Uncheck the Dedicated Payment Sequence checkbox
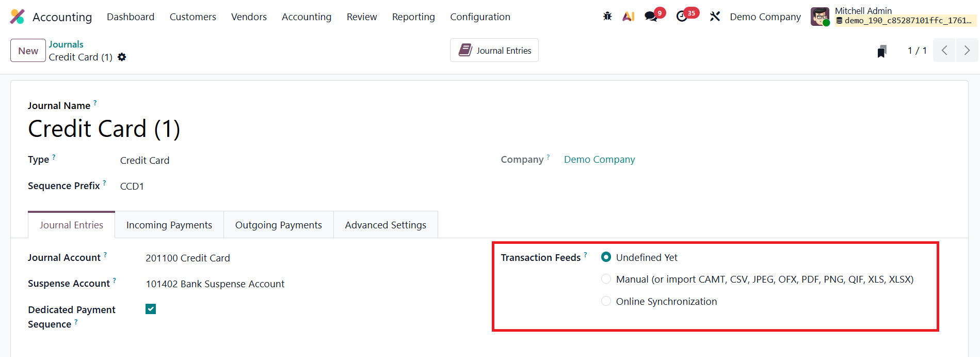Viewport: 980px width, 357px height. click(151, 309)
